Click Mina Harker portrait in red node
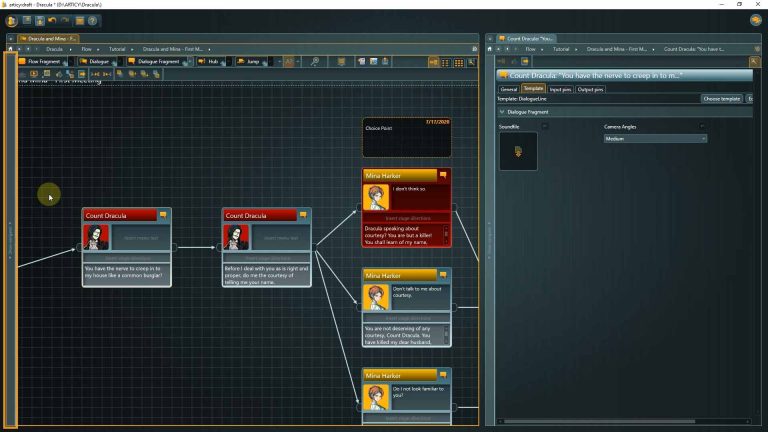768x432 pixels. point(376,197)
